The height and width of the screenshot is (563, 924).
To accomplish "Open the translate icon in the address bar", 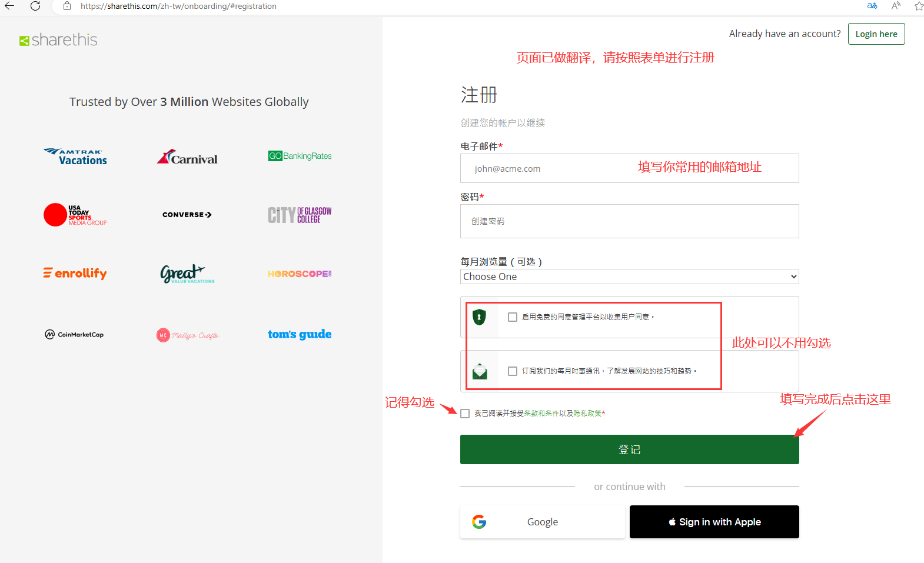I will tap(872, 6).
